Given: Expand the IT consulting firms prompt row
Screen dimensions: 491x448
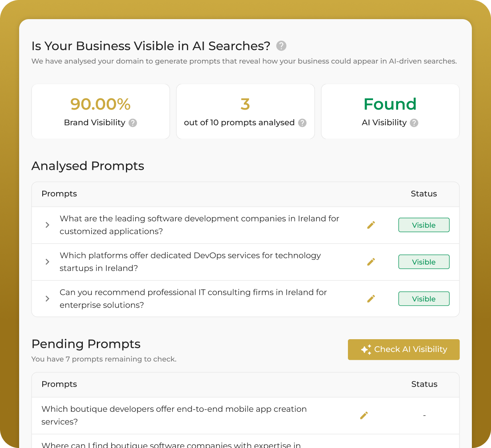Looking at the screenshot, I should (x=47, y=299).
